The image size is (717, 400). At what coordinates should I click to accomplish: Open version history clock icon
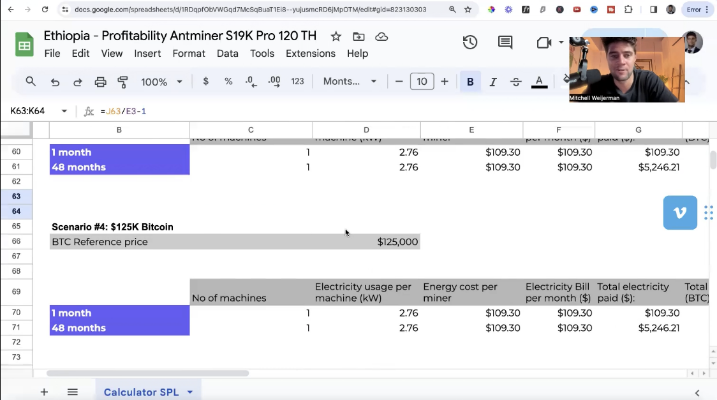coord(470,43)
